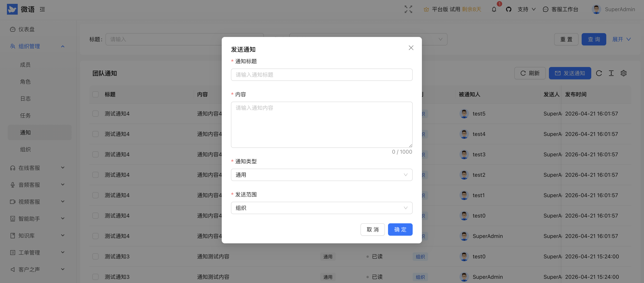644x283 pixels.
Task: Click the table reload icon
Action: (599, 73)
